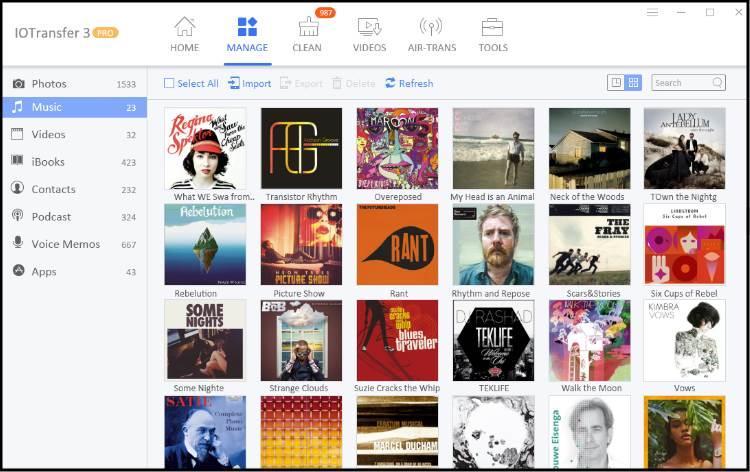Select My Head Is an Animal cover
Screen dimensions: 750x472
pos(494,148)
